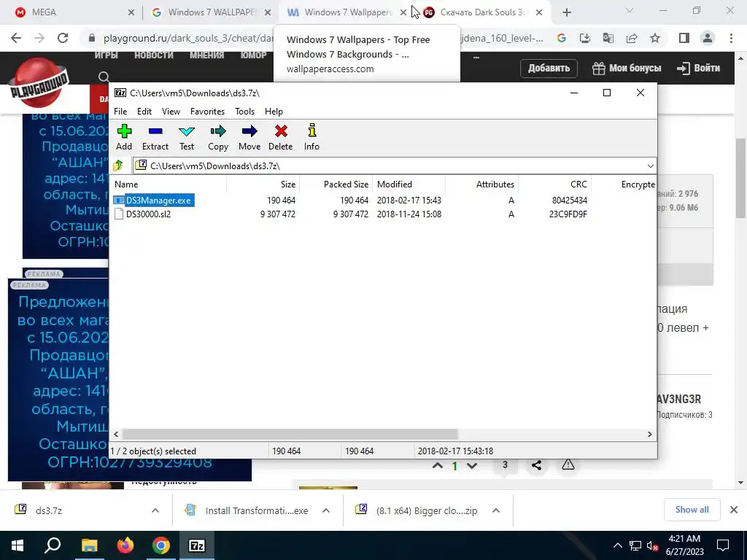Switch to the Windows 7 WALLPAPER Google tab

coord(212,12)
